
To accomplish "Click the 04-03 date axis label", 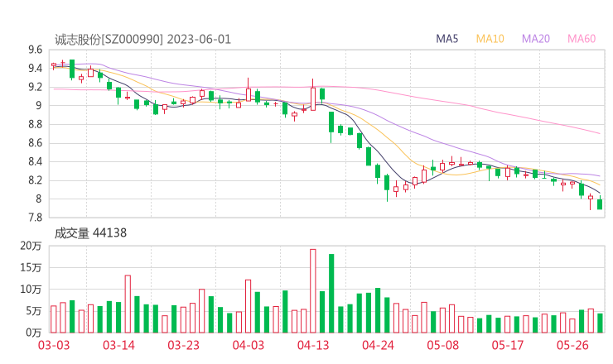I will pos(249,345).
